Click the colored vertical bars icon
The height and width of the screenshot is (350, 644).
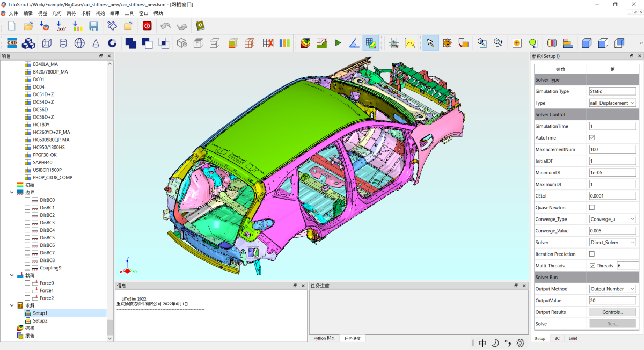click(x=284, y=43)
